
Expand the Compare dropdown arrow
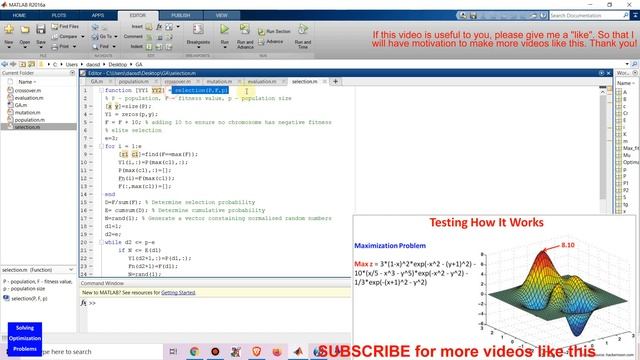[83, 37]
